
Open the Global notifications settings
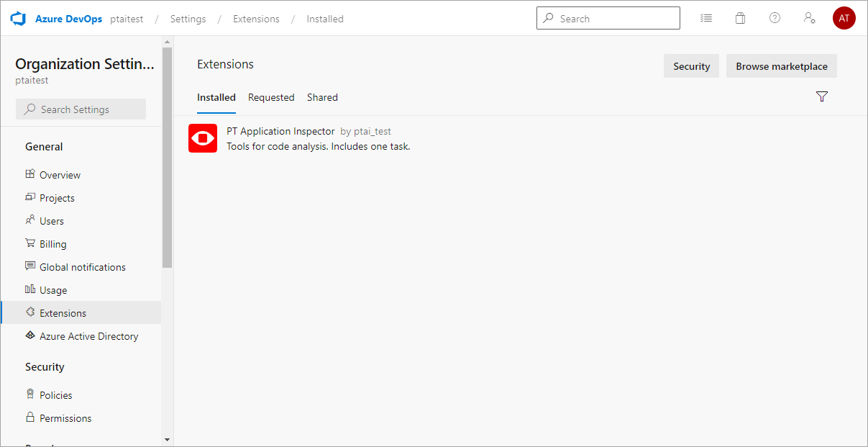pyautogui.click(x=81, y=266)
